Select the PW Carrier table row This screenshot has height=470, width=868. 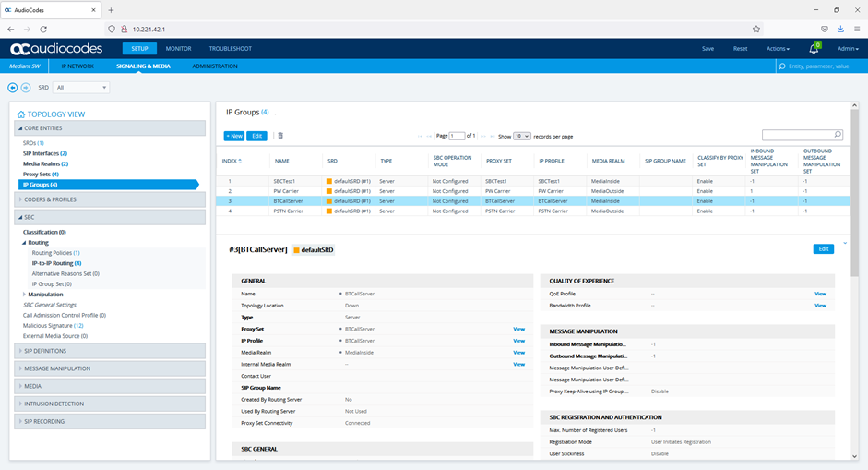(x=533, y=191)
